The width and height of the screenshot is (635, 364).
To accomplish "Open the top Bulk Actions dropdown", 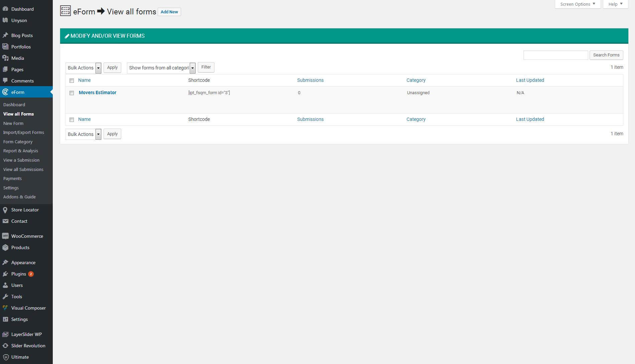I will 84,68.
